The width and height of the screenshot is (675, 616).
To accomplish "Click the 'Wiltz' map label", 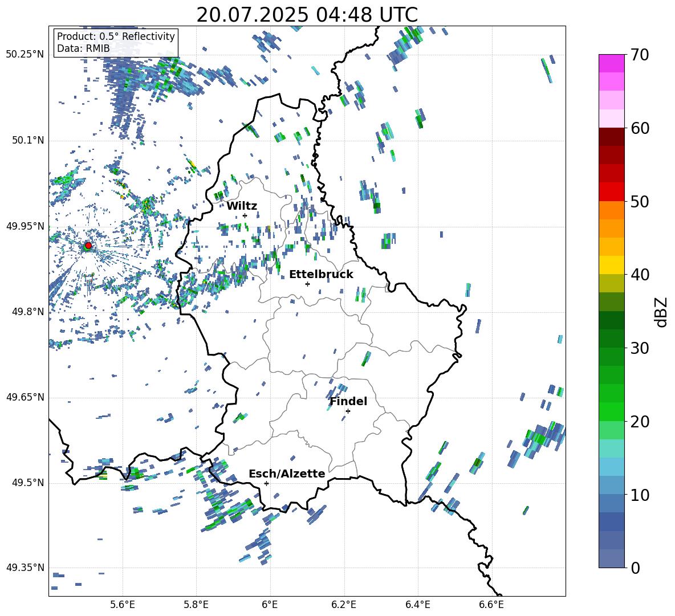I will 242,206.
